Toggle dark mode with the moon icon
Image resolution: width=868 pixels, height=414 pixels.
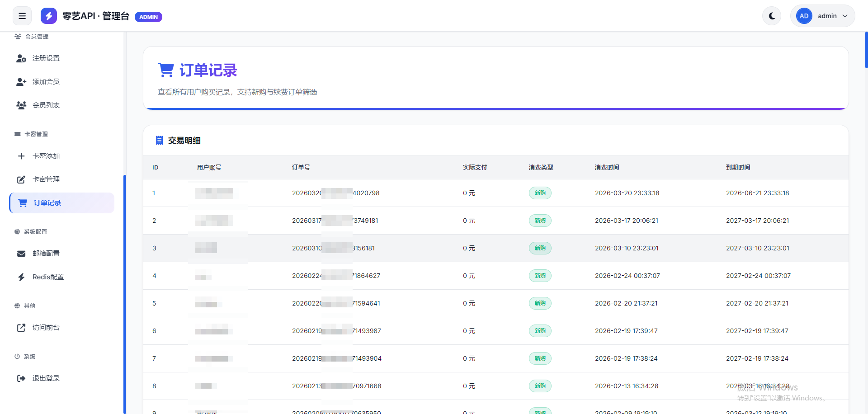point(772,16)
